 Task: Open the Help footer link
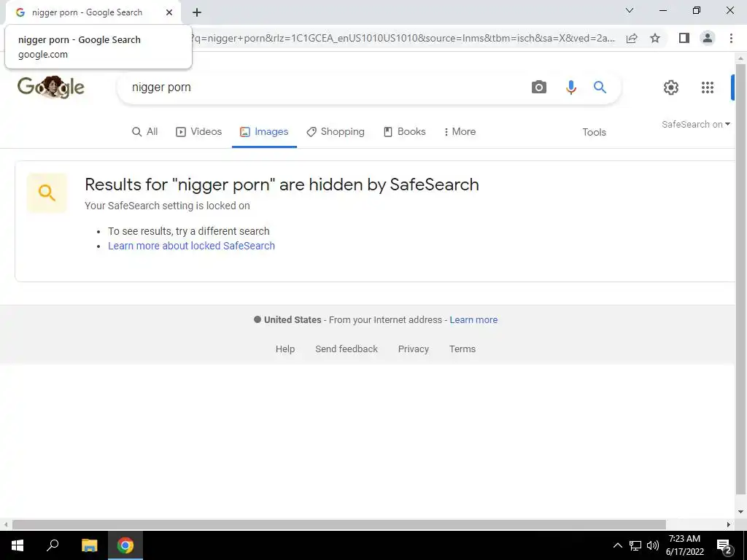(285, 349)
